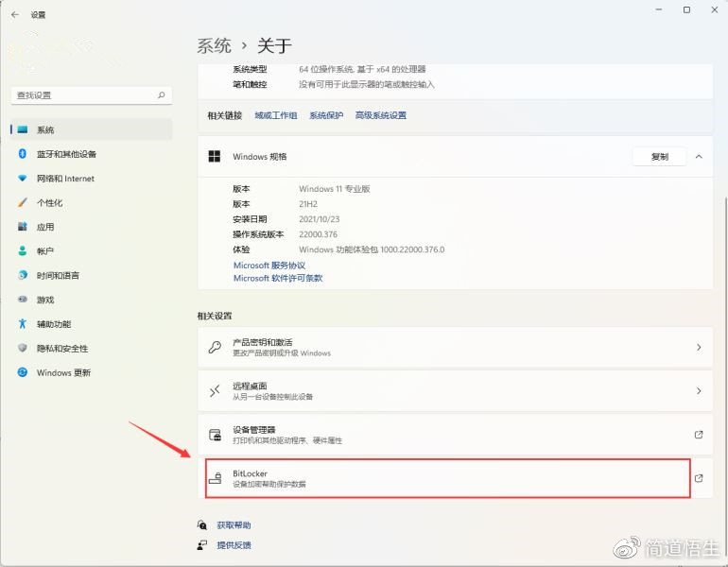
Task: Open 域或工作组 link
Action: tap(276, 115)
